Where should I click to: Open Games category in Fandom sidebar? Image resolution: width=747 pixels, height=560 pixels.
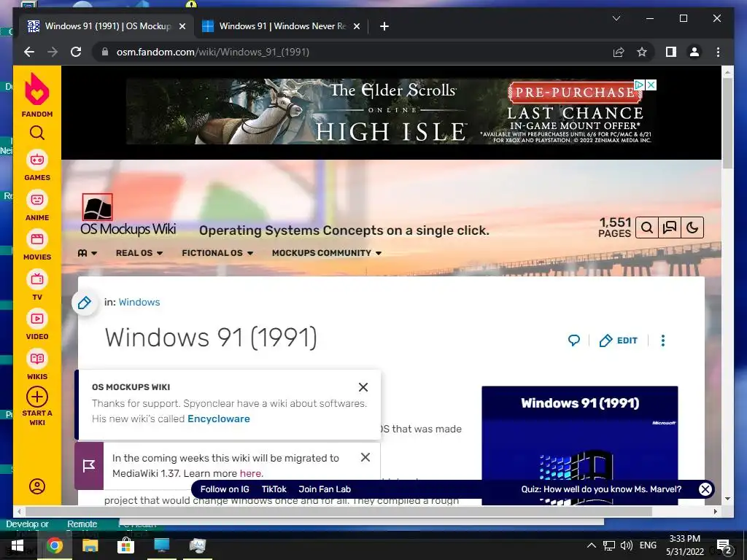click(x=36, y=166)
